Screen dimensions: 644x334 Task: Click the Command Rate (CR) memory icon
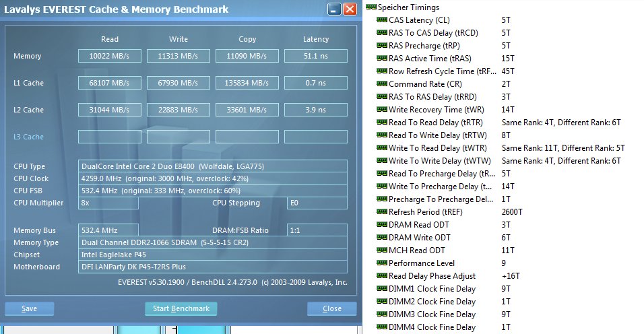(382, 83)
